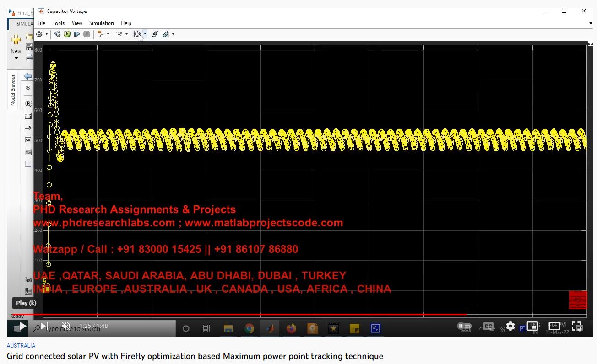Viewport: 597px width, 364px height.
Task: Expand Cursor Measurements dropdown arrow
Action: point(173,34)
